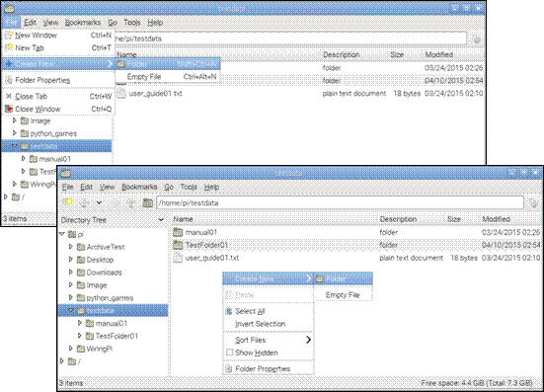Collapse the pi node in front directory tree
The image size is (544, 392).
(62, 234)
